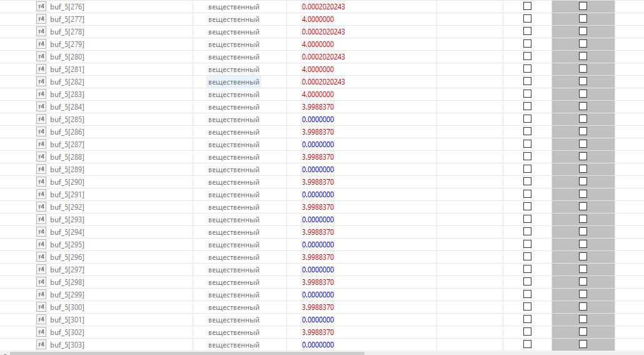Check the gray-column checkbox for buf_5[290]

(x=583, y=182)
